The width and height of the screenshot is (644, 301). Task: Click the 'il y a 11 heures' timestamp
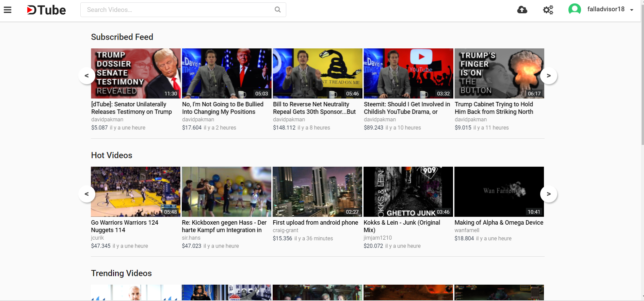click(491, 127)
